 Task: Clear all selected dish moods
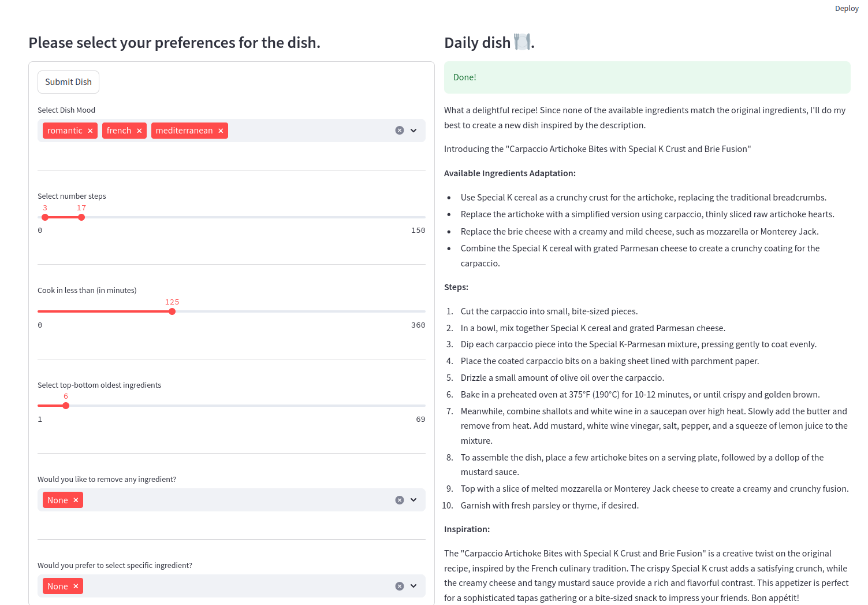coord(400,131)
